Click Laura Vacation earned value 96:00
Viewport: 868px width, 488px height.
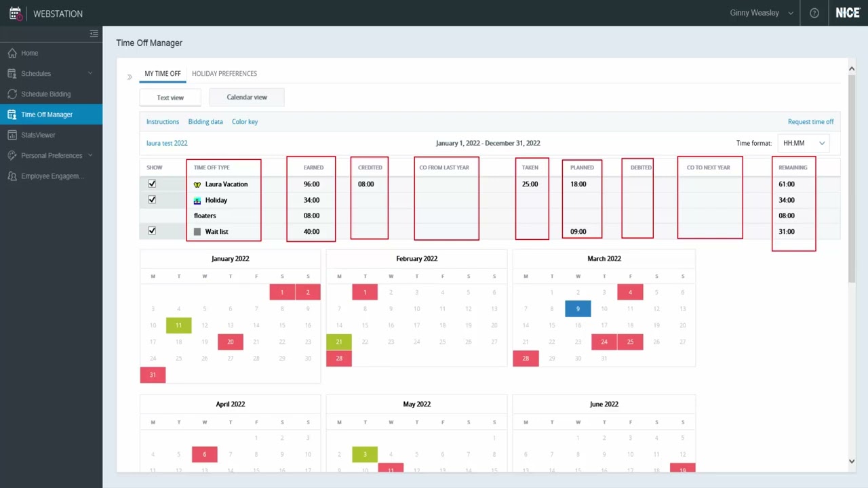pyautogui.click(x=311, y=184)
